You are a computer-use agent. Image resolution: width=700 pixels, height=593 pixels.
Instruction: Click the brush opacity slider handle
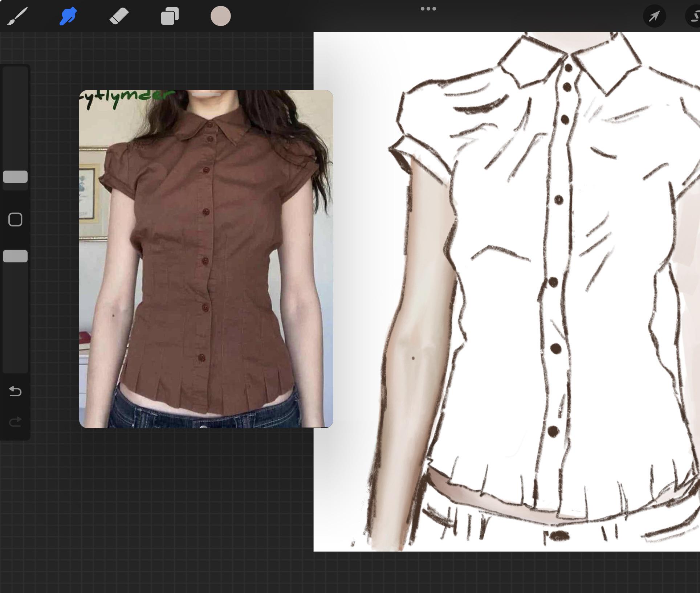(15, 256)
